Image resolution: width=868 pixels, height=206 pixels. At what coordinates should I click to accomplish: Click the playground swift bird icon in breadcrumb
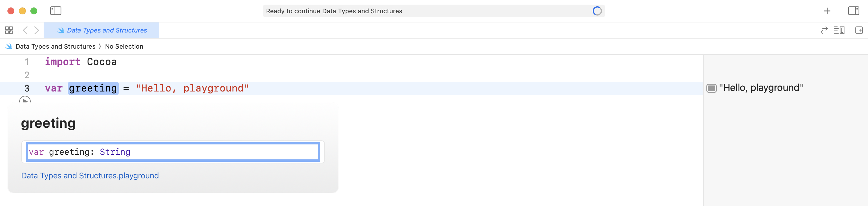(8, 46)
